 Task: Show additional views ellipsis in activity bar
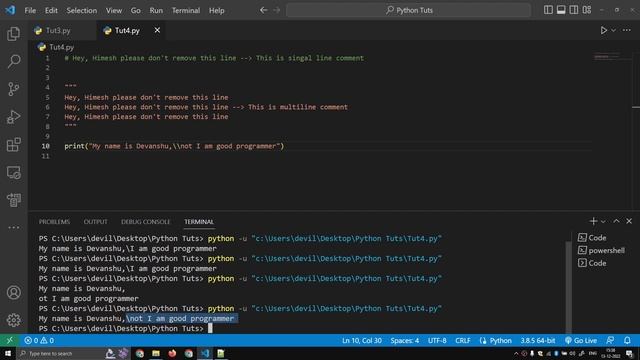pyautogui.click(x=13, y=227)
